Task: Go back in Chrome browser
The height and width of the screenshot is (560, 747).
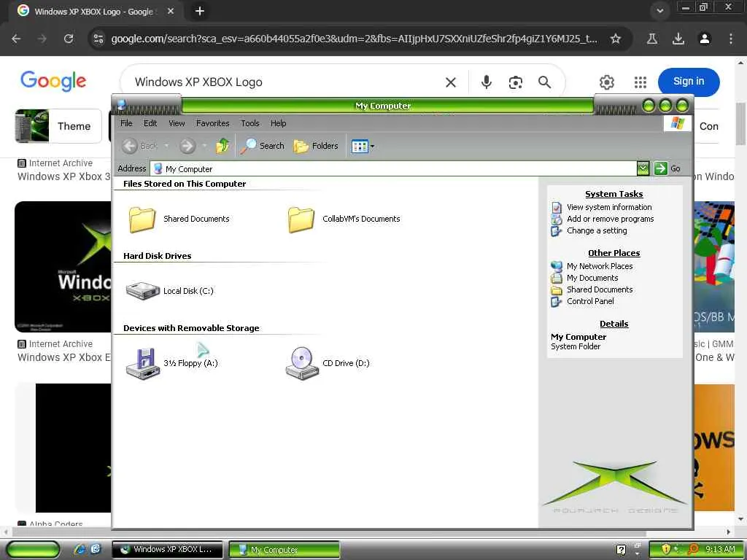Action: [16, 39]
